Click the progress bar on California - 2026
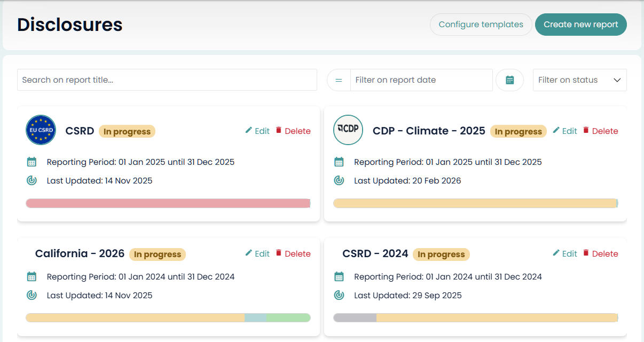The image size is (644, 342). (168, 317)
